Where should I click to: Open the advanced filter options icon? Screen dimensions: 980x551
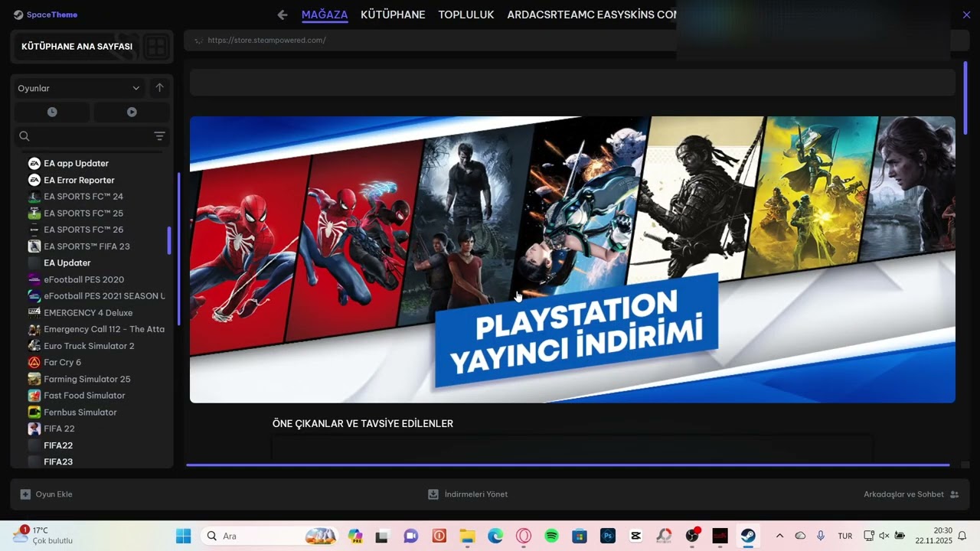pyautogui.click(x=159, y=136)
